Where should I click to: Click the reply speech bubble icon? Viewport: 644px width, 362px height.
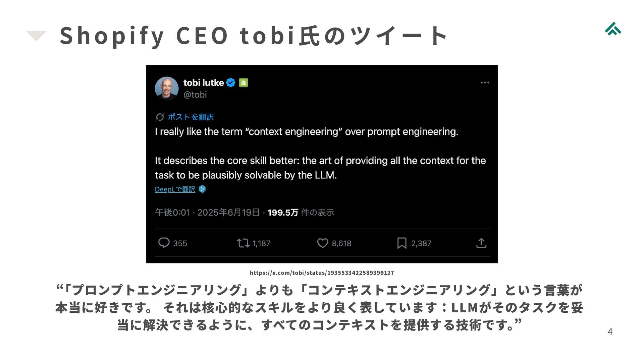(x=164, y=243)
